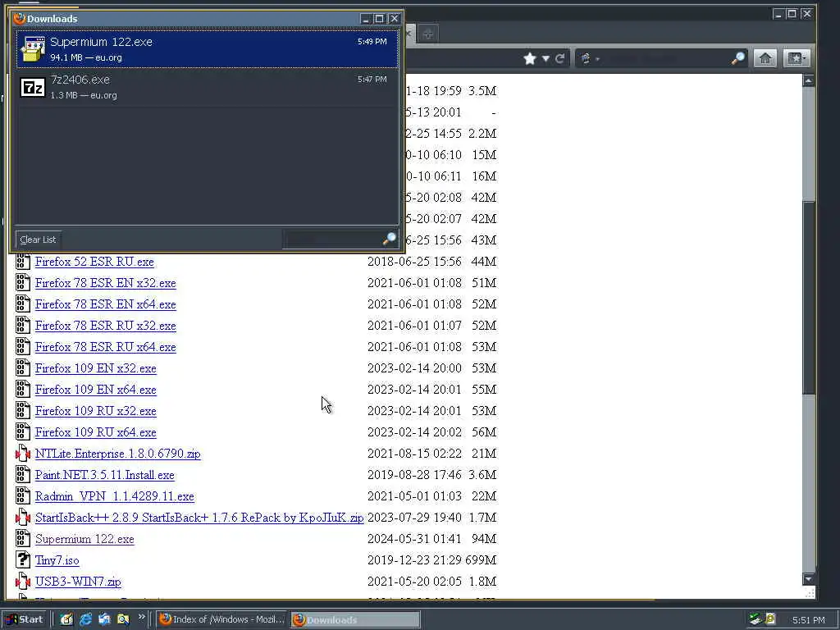Click the Downloads search magnifier icon
The image size is (840, 630).
tap(390, 239)
